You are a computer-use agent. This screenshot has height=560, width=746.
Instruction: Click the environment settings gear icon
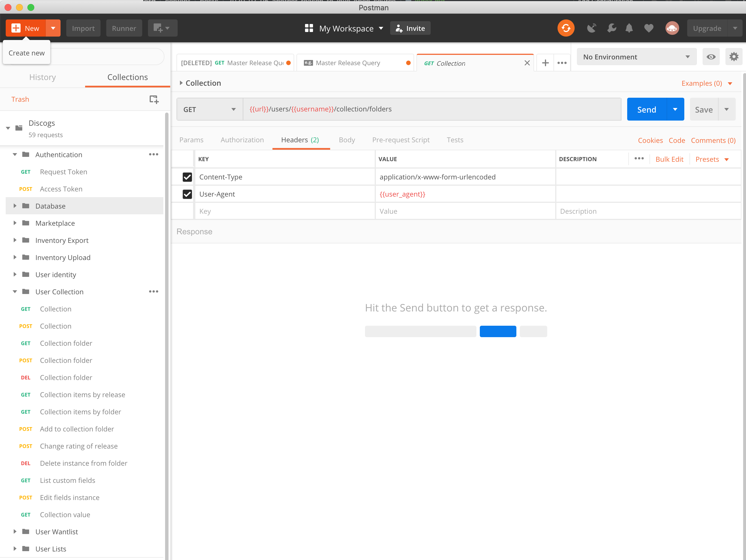pos(734,57)
